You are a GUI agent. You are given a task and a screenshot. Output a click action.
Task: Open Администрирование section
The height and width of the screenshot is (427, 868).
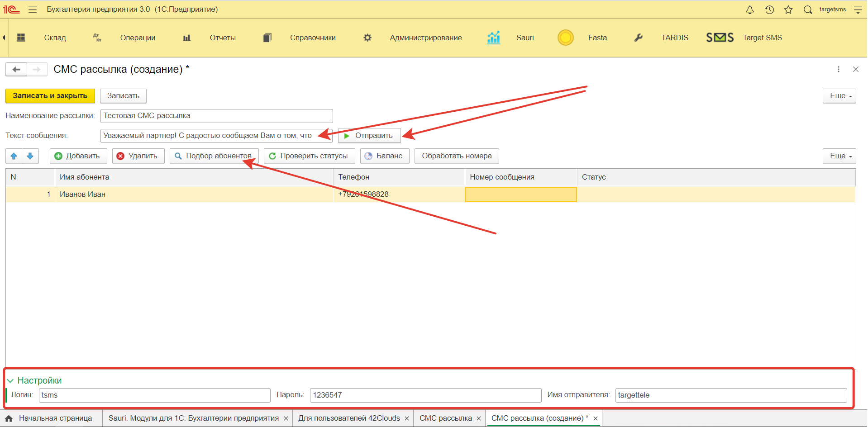click(426, 38)
